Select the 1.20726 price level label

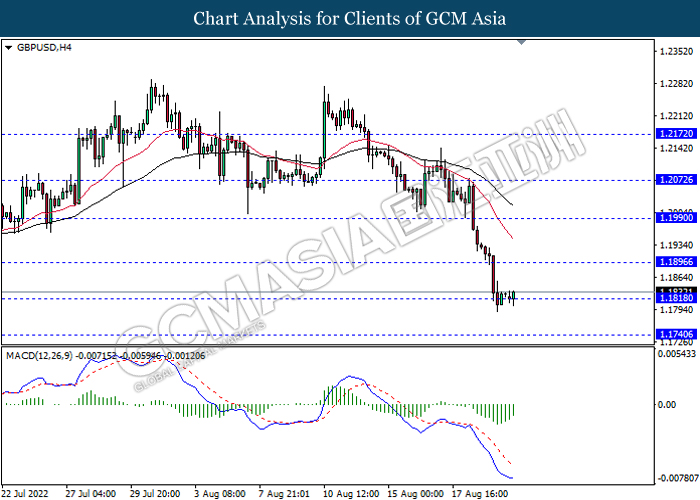coord(676,179)
